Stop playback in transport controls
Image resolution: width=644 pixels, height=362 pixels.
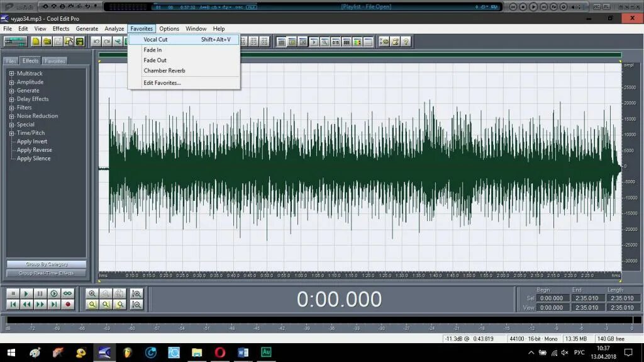coord(13,293)
